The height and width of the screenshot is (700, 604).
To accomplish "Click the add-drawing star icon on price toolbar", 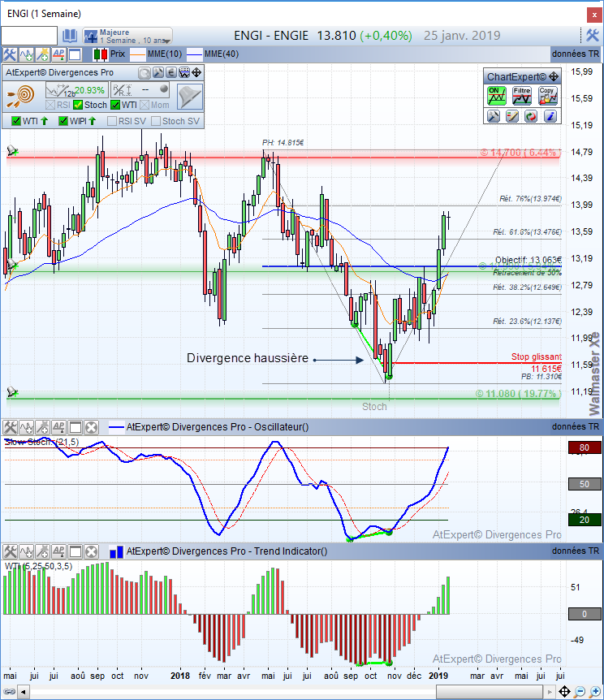I will (43, 54).
